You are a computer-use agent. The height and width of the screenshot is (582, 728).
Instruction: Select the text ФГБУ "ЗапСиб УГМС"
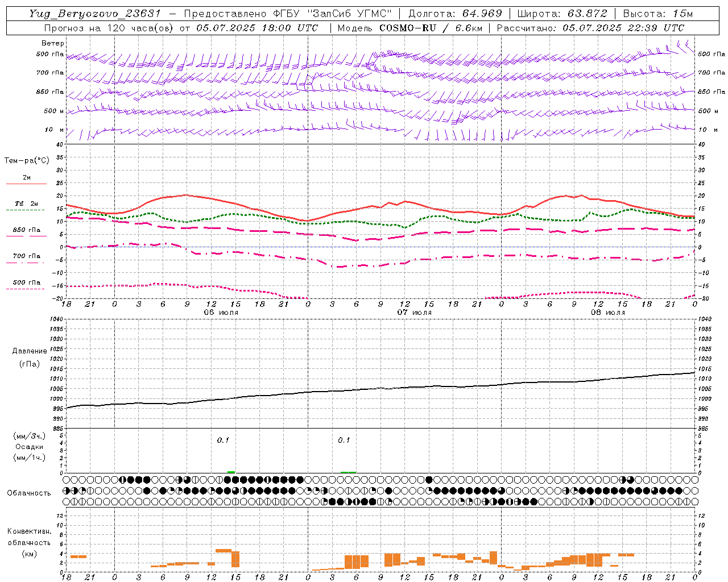tap(333, 14)
